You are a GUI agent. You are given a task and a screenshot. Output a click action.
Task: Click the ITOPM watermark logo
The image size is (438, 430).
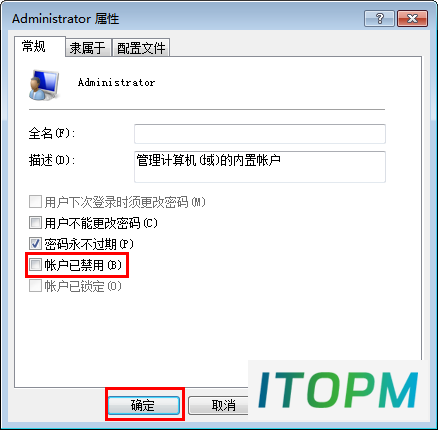[337, 390]
